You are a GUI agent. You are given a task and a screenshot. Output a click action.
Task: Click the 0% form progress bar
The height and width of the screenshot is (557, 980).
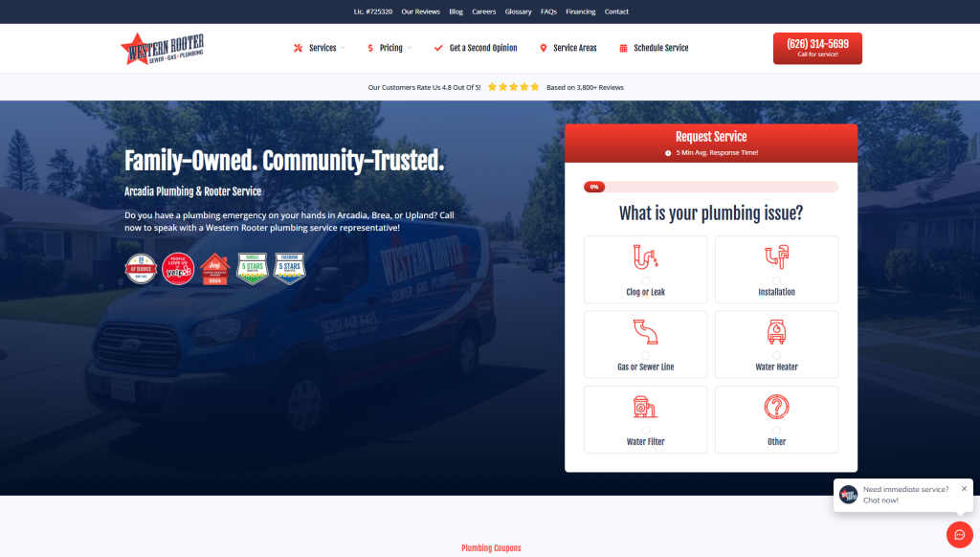(x=710, y=187)
